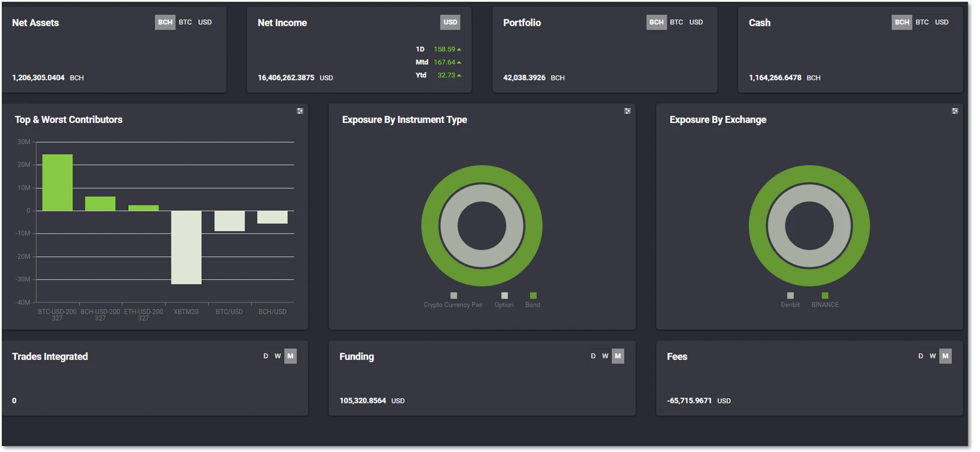Click the ETH-USD-200327 small green bar

(144, 208)
